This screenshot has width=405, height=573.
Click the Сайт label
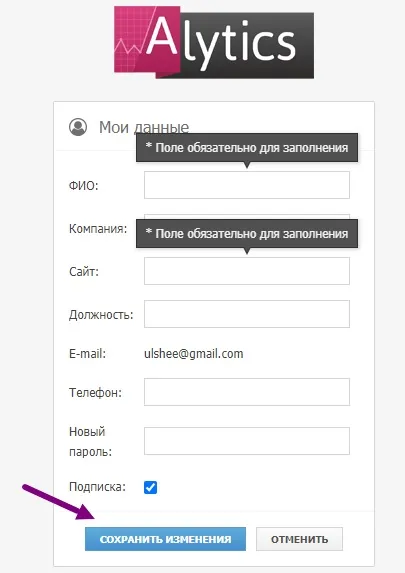(84, 272)
